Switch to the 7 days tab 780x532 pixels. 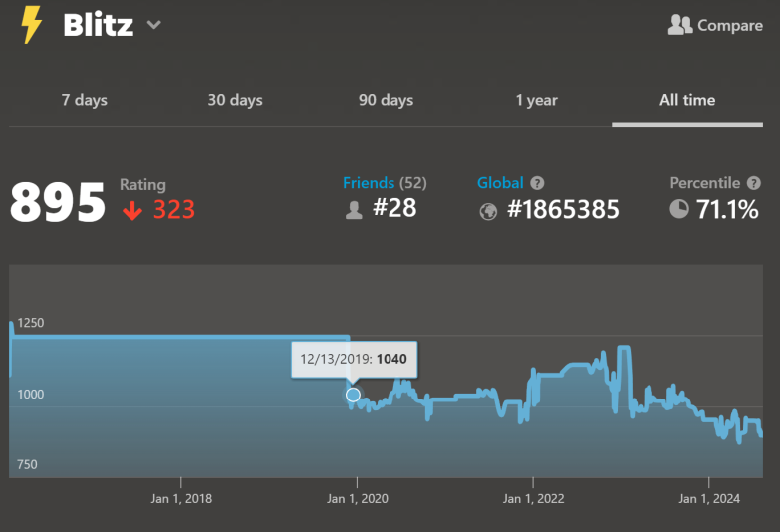point(84,100)
